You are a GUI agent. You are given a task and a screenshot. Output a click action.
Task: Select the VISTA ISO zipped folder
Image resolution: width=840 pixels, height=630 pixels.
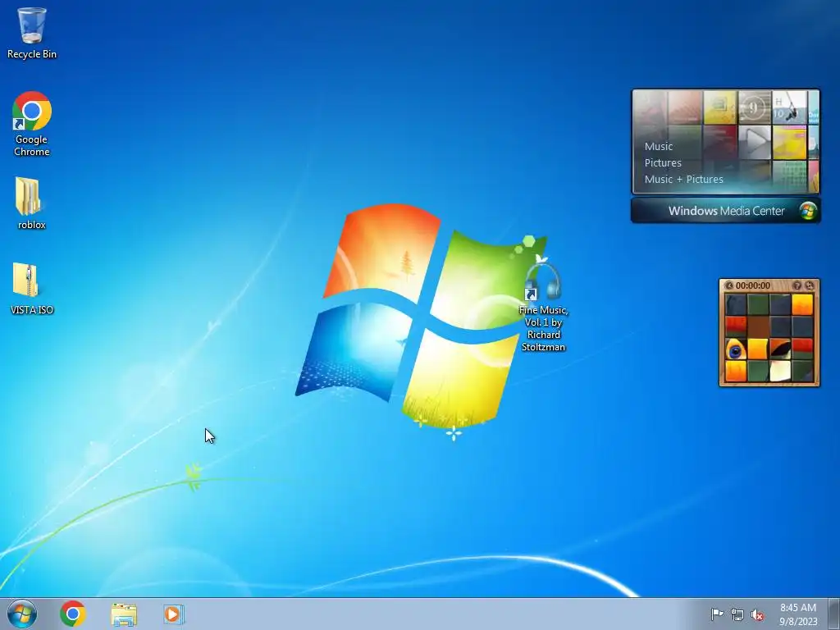[32, 288]
